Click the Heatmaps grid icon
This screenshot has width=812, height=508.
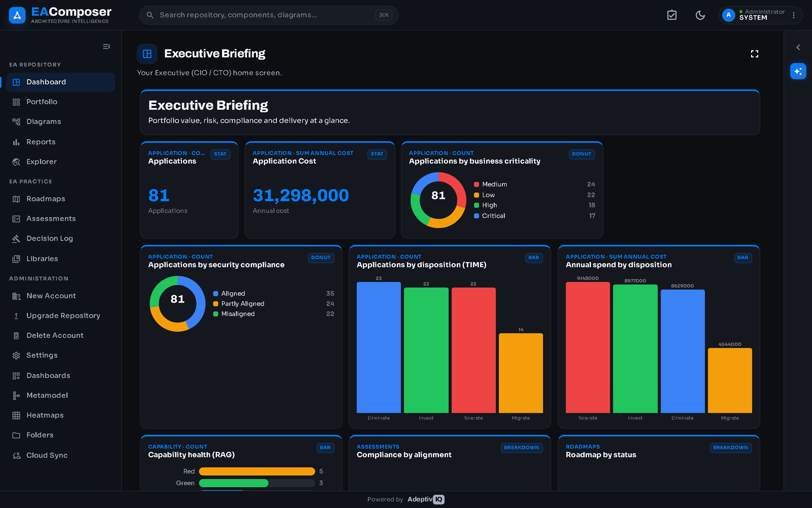pyautogui.click(x=16, y=415)
